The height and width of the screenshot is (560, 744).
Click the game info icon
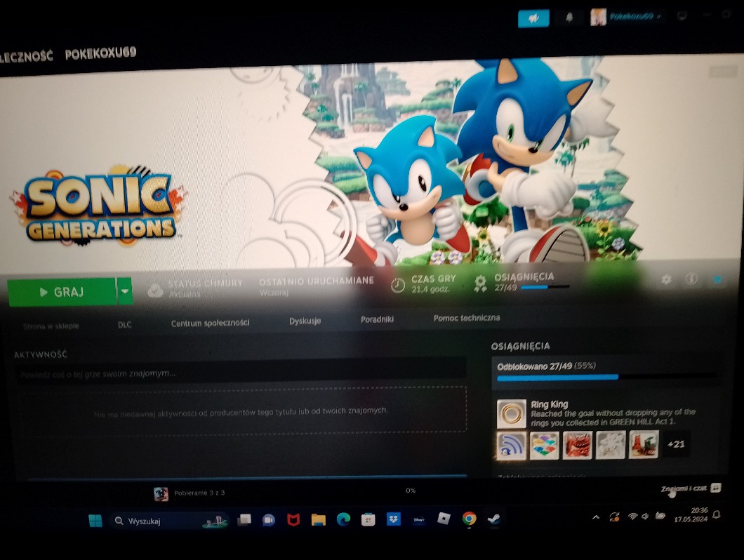(x=691, y=279)
